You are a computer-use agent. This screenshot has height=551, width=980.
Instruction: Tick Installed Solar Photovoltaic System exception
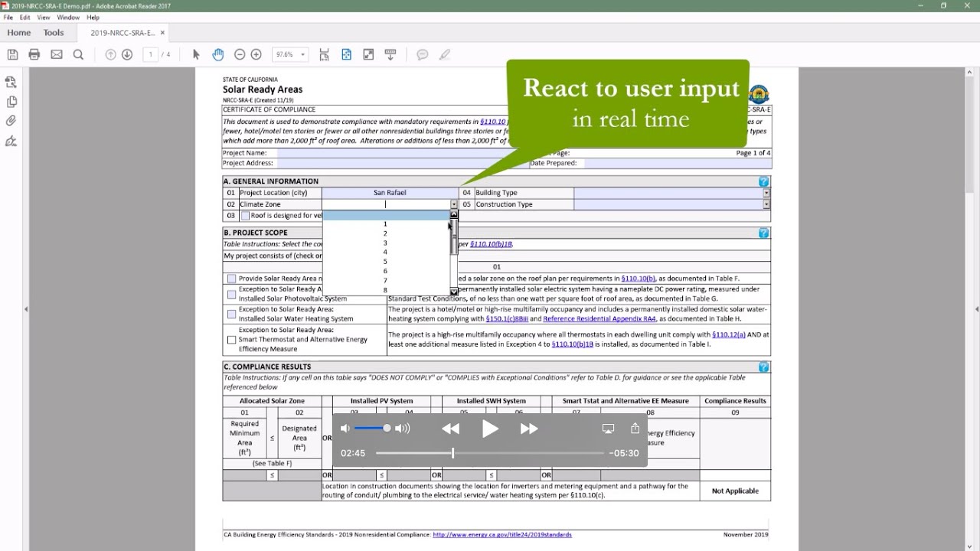[x=231, y=294]
